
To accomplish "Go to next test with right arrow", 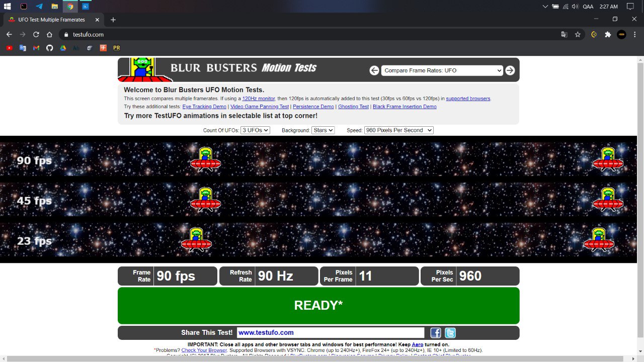I will [510, 70].
